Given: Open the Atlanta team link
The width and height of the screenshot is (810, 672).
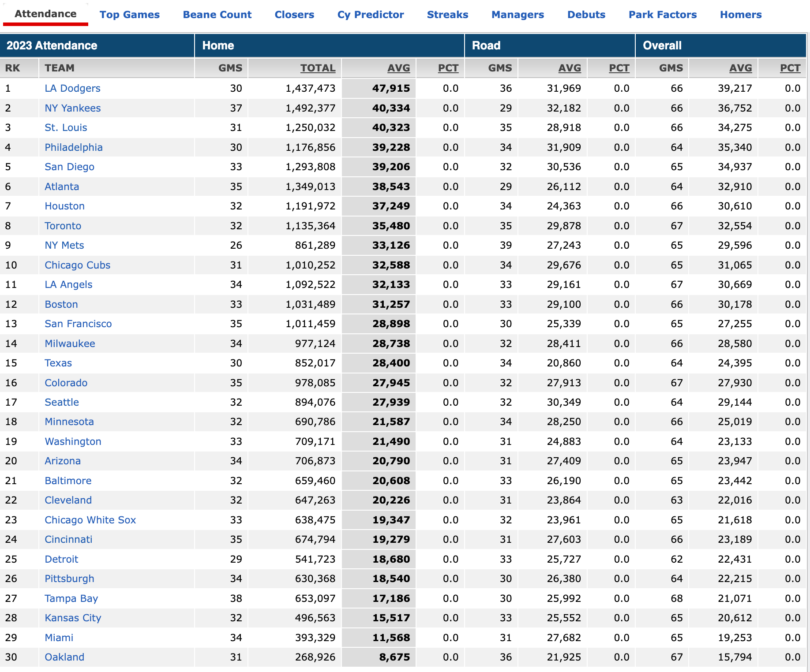Looking at the screenshot, I should 62,187.
